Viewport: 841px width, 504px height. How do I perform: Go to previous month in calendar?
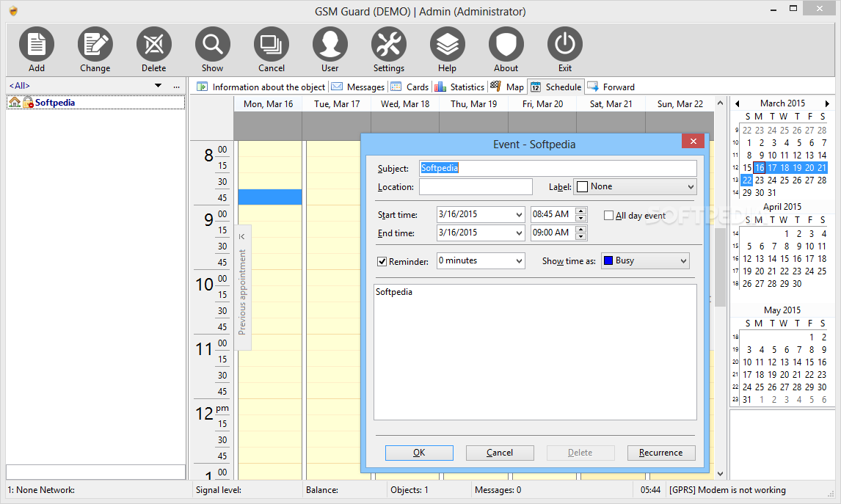coord(737,103)
